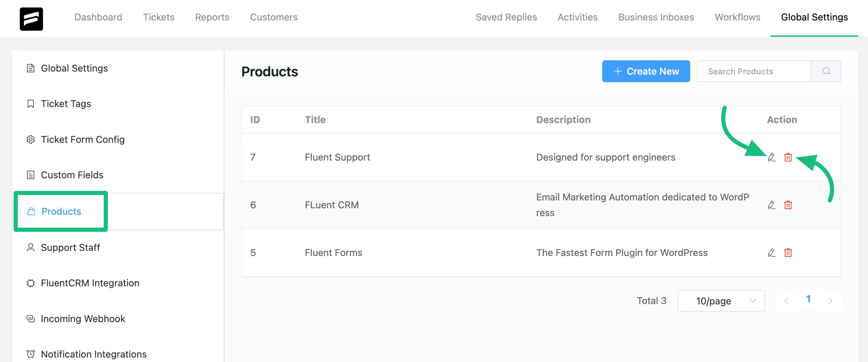The image size is (868, 362).
Task: Click the 'Email Marketing Automation' description
Action: coord(643,205)
